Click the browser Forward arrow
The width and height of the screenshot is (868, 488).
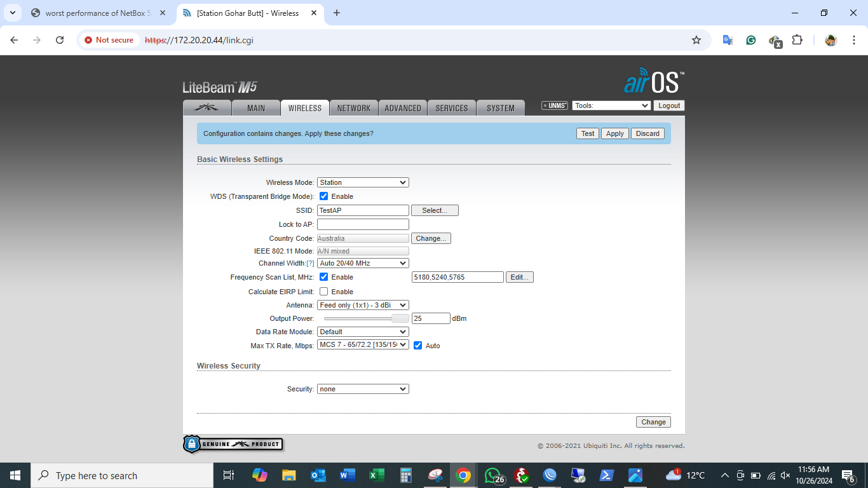coord(37,40)
